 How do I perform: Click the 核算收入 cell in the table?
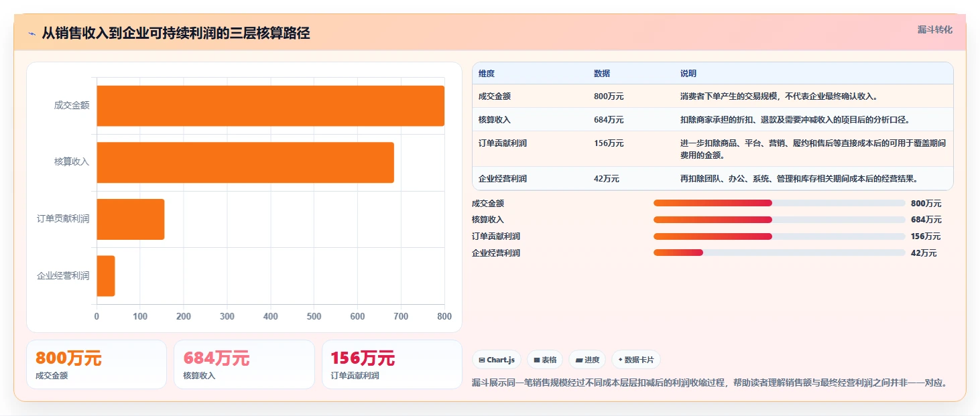coord(495,120)
